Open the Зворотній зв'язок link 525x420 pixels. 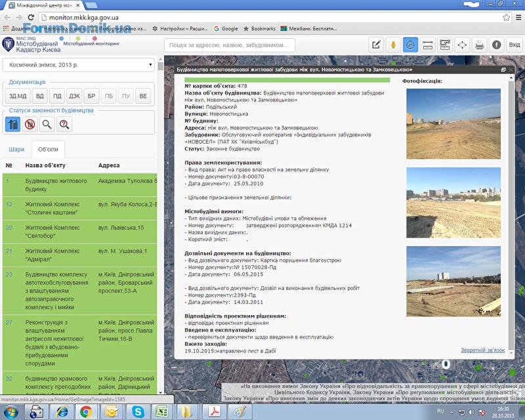click(x=482, y=350)
